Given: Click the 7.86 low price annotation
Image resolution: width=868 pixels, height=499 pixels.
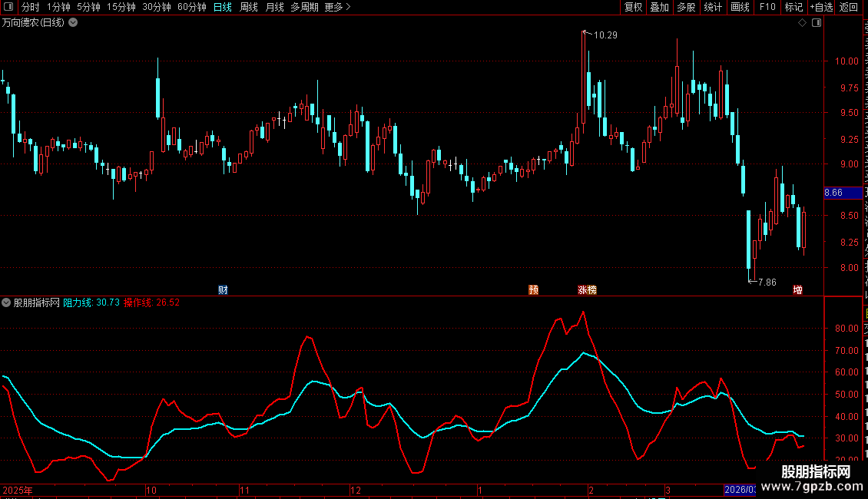Looking at the screenshot, I should [x=767, y=283].
